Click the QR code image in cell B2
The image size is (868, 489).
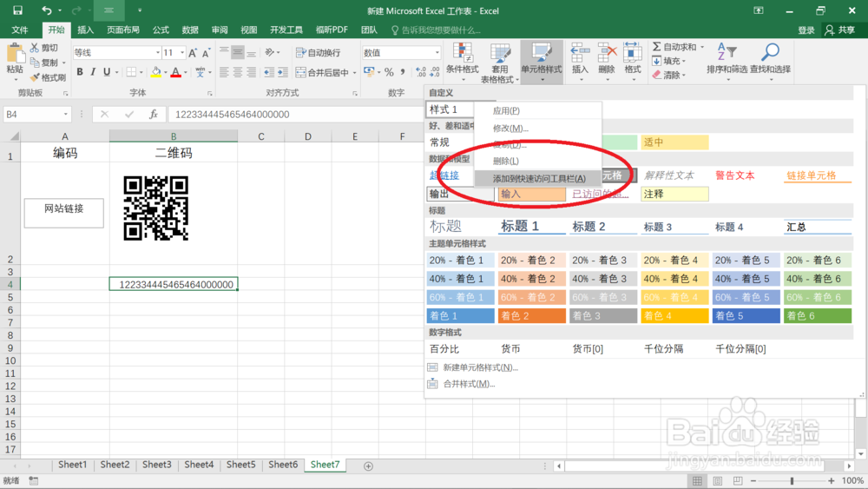[x=156, y=208]
